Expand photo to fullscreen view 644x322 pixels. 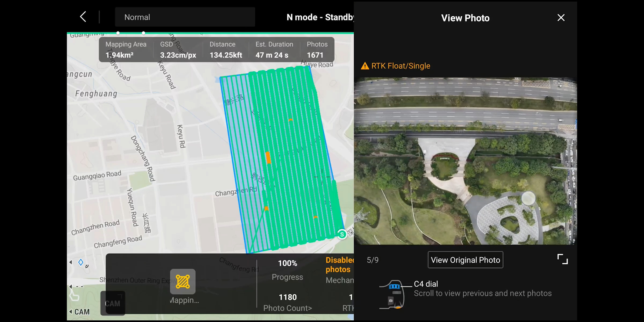click(x=562, y=259)
